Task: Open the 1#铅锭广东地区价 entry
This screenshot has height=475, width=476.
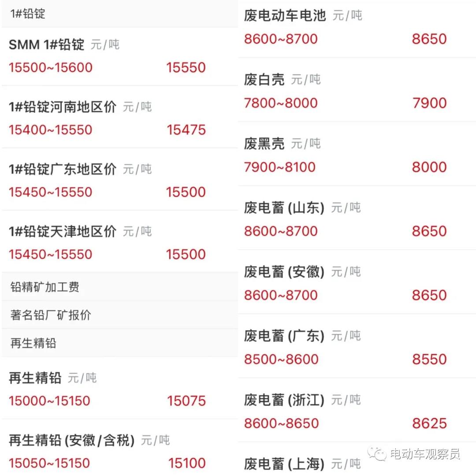Action: 119,179
